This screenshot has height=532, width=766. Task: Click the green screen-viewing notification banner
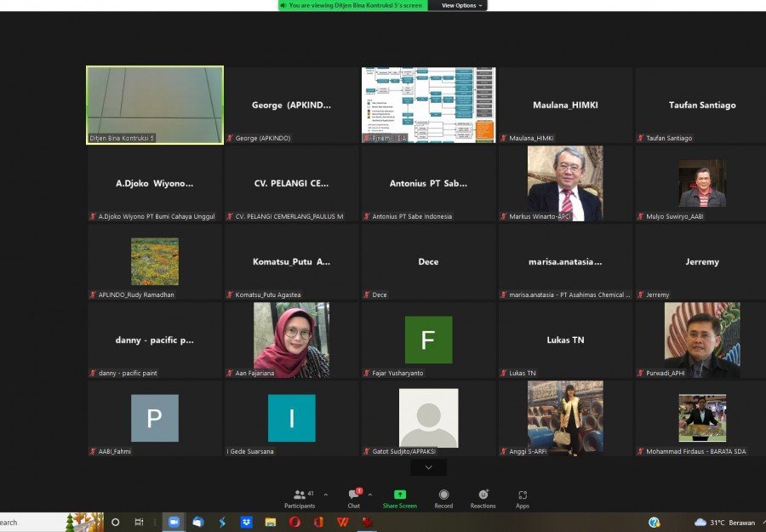pyautogui.click(x=353, y=5)
